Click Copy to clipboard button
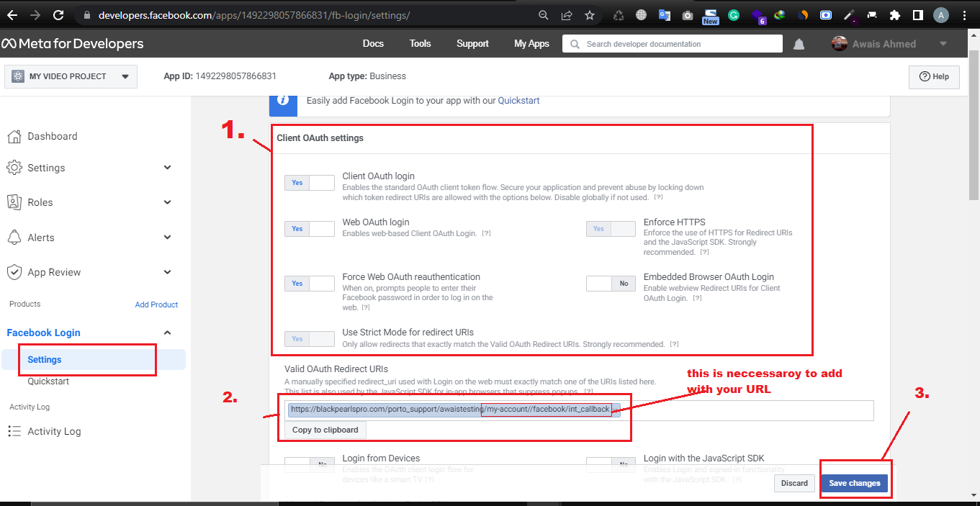 [325, 430]
